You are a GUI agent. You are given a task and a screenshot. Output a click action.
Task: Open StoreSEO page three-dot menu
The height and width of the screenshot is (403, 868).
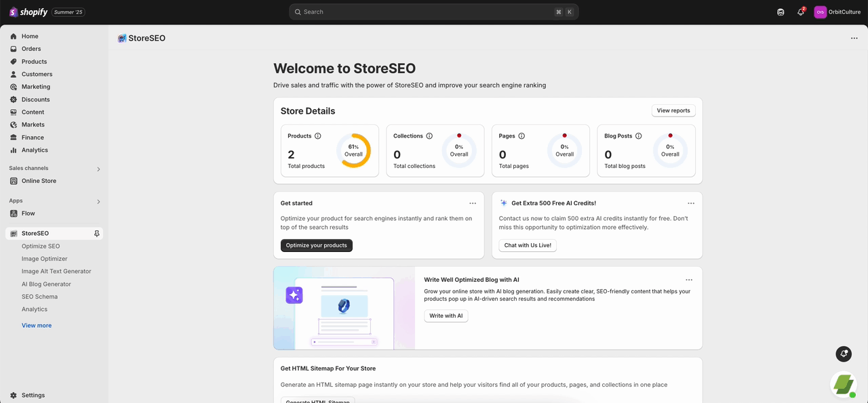click(x=854, y=39)
